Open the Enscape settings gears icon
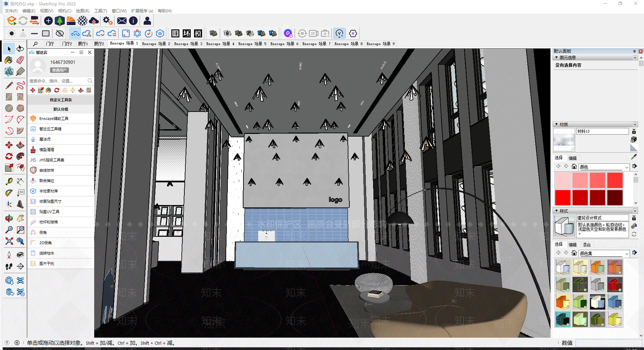The height and width of the screenshot is (350, 644). pyautogui.click(x=107, y=21)
